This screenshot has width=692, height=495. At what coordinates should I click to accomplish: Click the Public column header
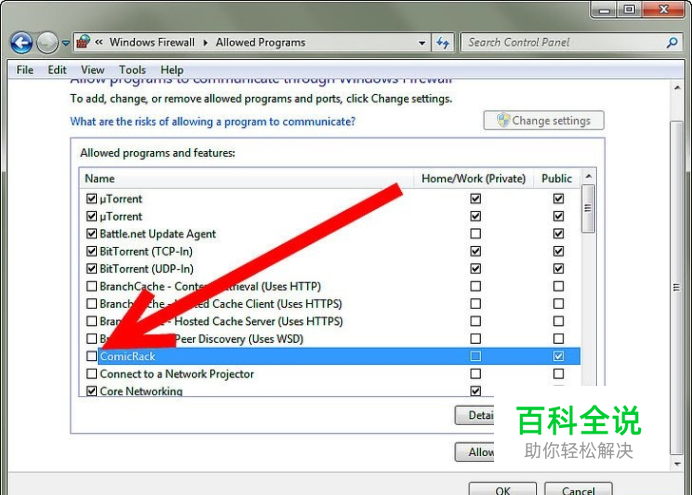(x=557, y=178)
